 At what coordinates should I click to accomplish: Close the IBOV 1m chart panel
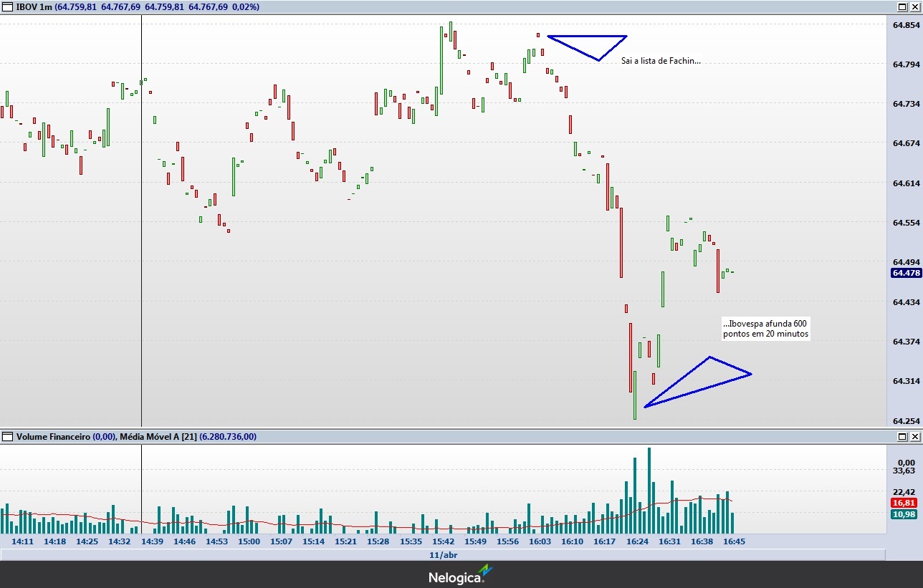915,6
